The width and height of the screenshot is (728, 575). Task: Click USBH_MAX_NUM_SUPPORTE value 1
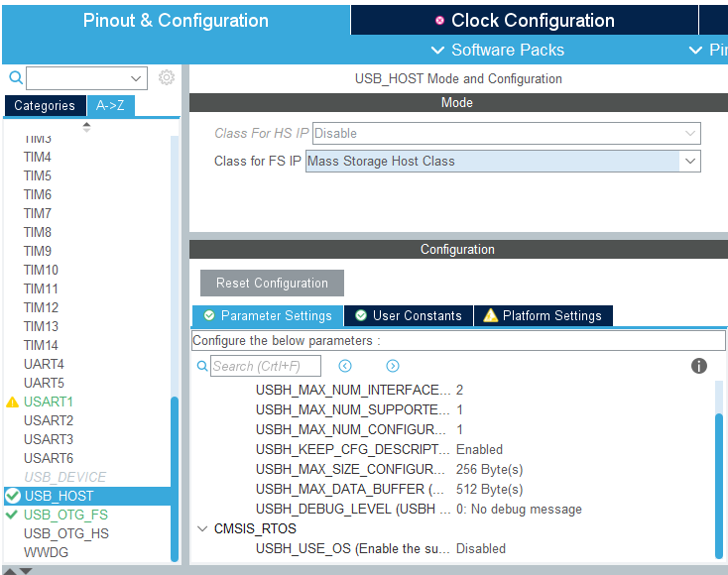click(459, 409)
